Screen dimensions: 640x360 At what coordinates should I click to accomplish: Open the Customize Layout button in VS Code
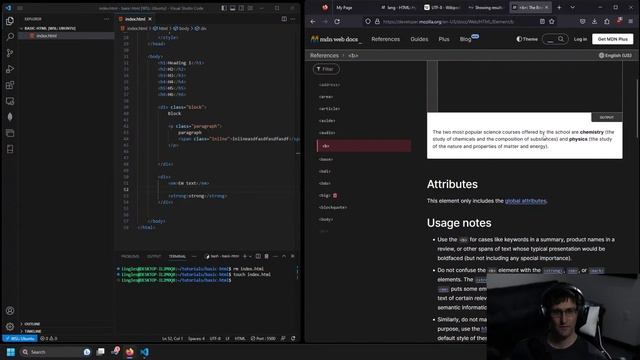click(x=250, y=8)
